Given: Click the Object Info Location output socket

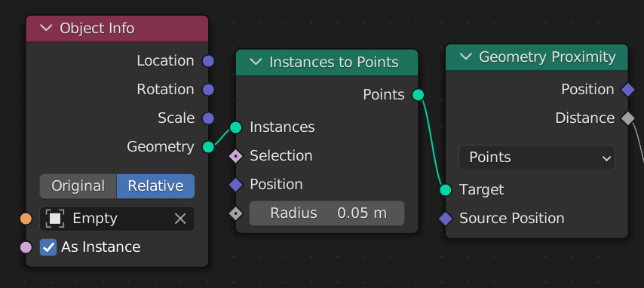Looking at the screenshot, I should pos(209,61).
